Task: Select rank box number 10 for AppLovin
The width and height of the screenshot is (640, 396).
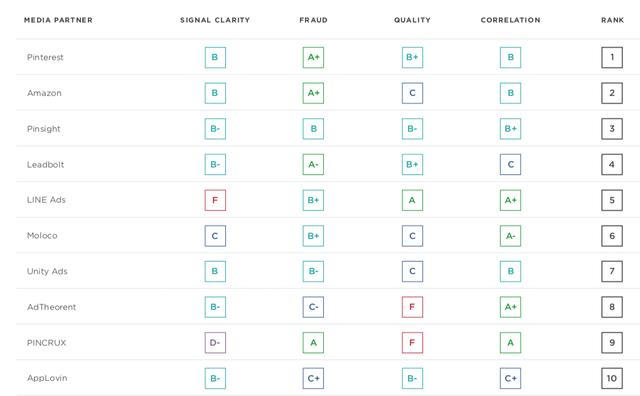Action: click(612, 378)
